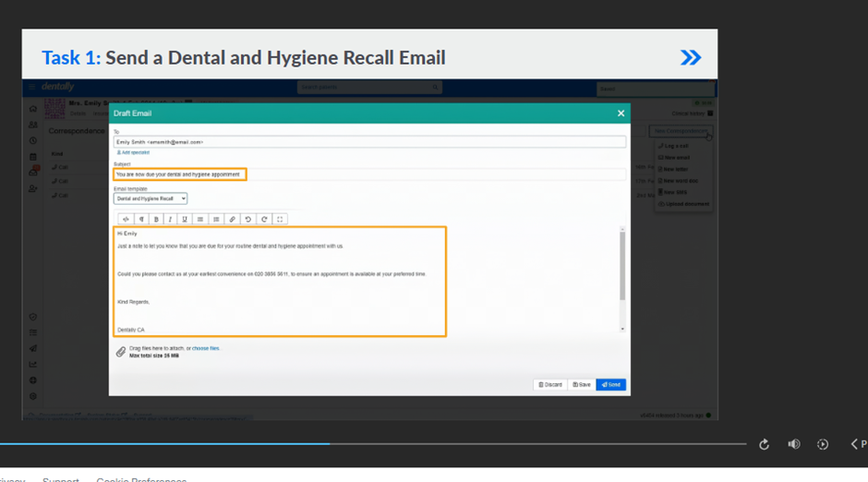Open the Email template dropdown

point(151,199)
